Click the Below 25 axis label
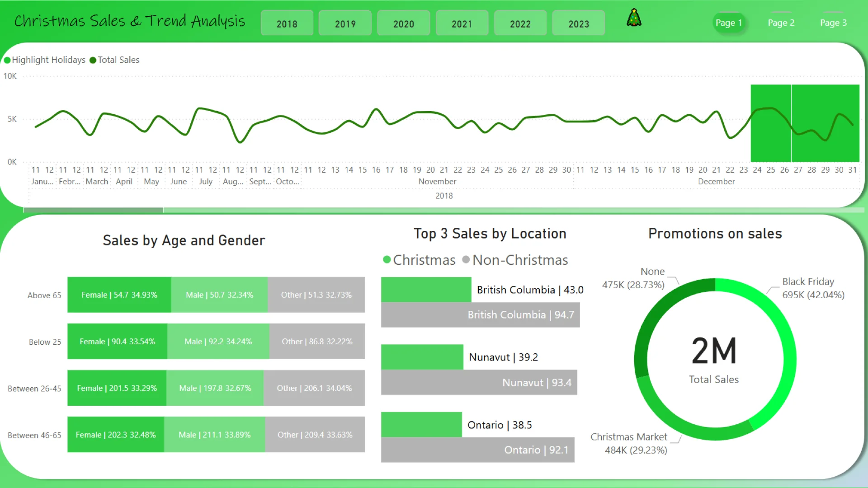 point(45,342)
